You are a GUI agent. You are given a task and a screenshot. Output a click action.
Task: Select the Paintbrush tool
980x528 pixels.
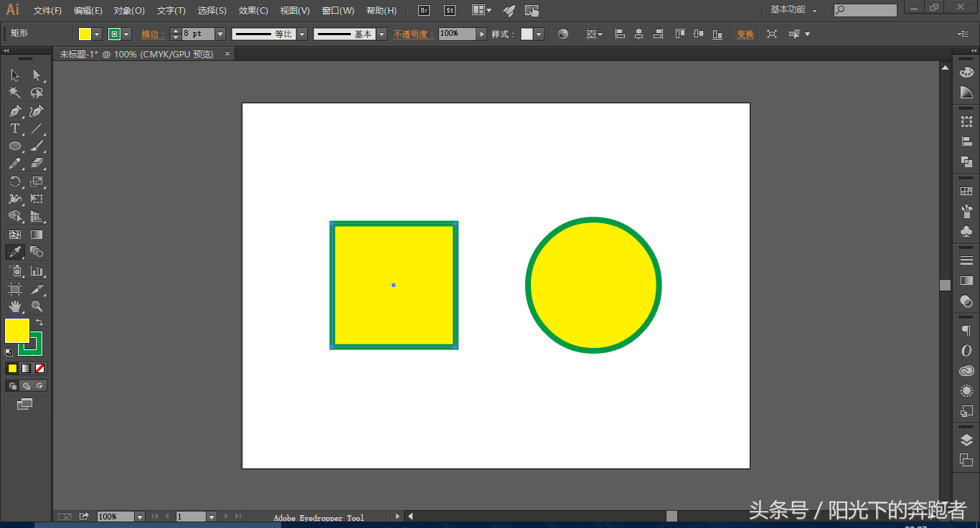tap(37, 146)
